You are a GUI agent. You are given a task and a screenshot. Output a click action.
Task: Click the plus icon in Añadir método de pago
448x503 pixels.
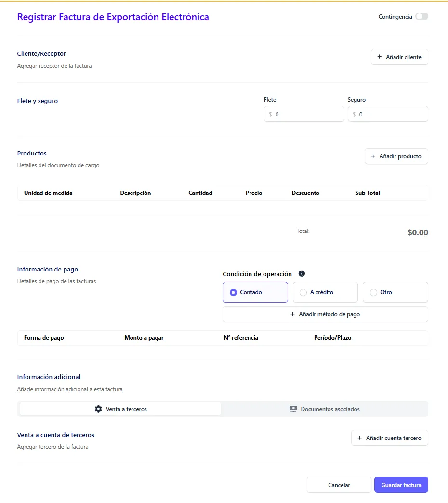[x=292, y=314]
